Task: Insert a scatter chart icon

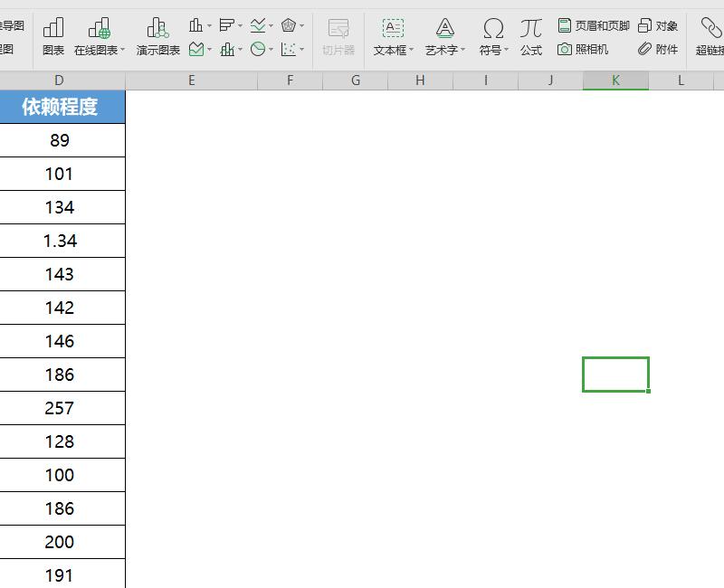Action: coord(289,49)
